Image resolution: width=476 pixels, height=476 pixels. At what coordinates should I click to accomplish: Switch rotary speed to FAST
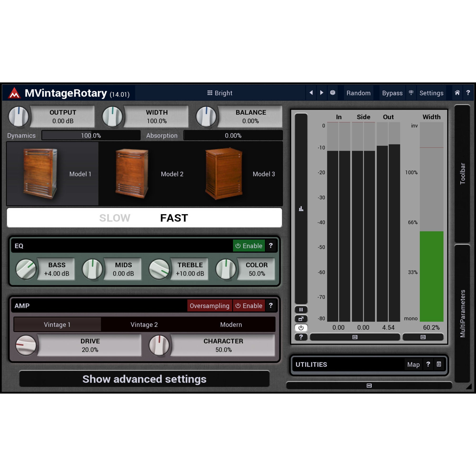coord(174,218)
